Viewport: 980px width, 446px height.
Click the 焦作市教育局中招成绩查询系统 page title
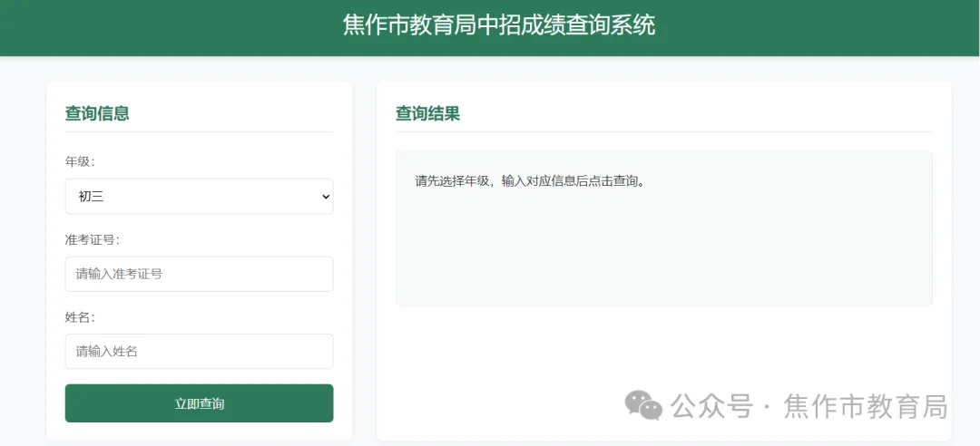click(x=499, y=25)
